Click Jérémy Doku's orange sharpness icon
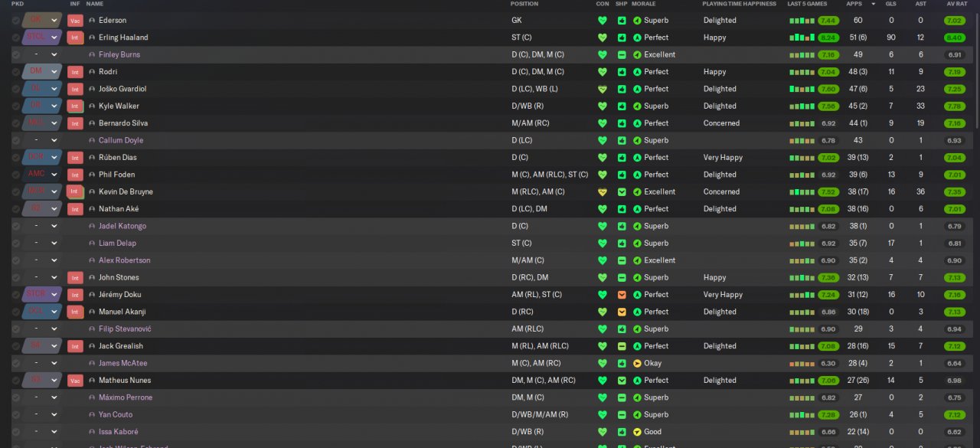This screenshot has width=980, height=448. 622,295
